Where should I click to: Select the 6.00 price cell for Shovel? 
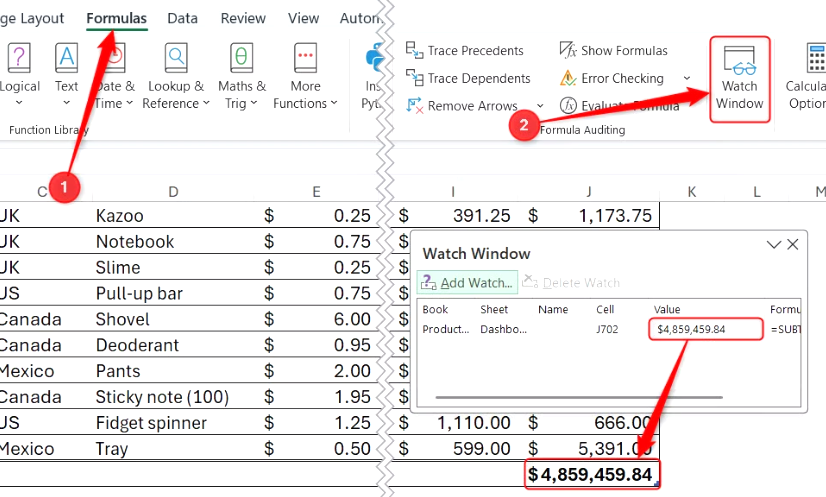point(316,319)
